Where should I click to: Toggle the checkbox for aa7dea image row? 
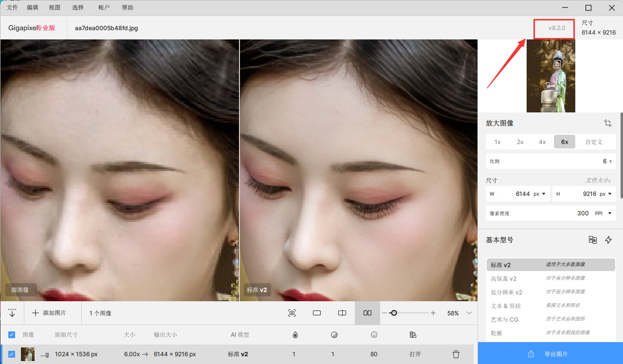click(x=12, y=354)
